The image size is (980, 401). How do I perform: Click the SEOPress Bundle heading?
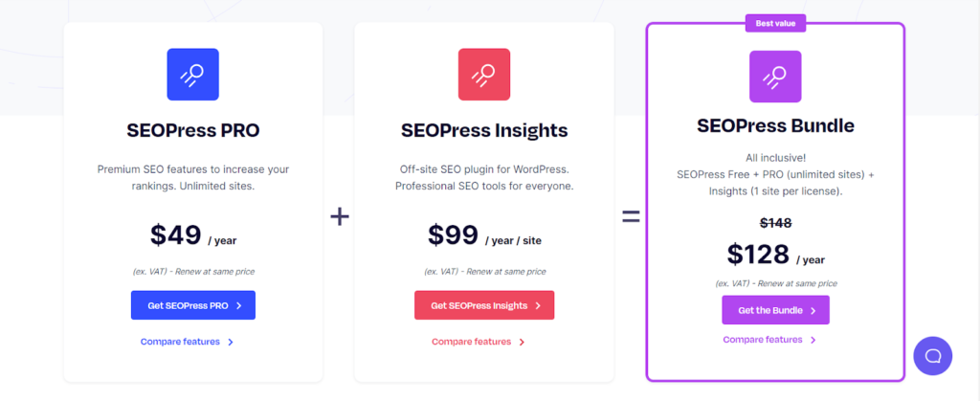click(x=775, y=126)
